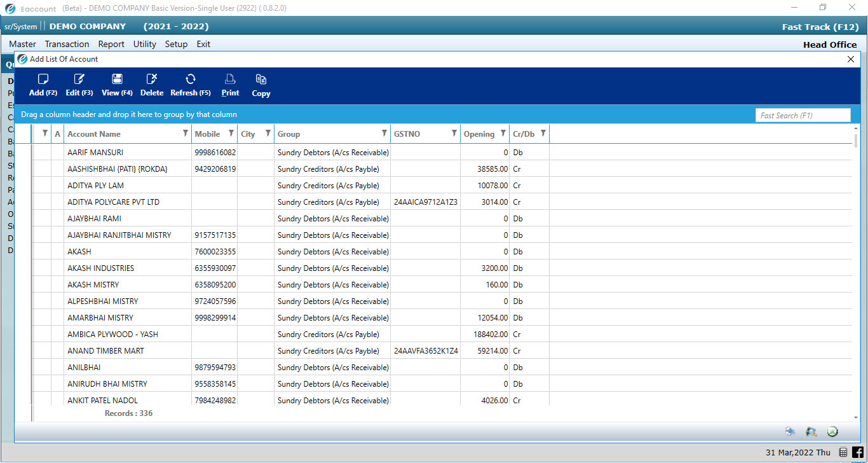Screen dimensions: 868x463
Task: Use the Copy icon in the toolbar
Action: (261, 85)
